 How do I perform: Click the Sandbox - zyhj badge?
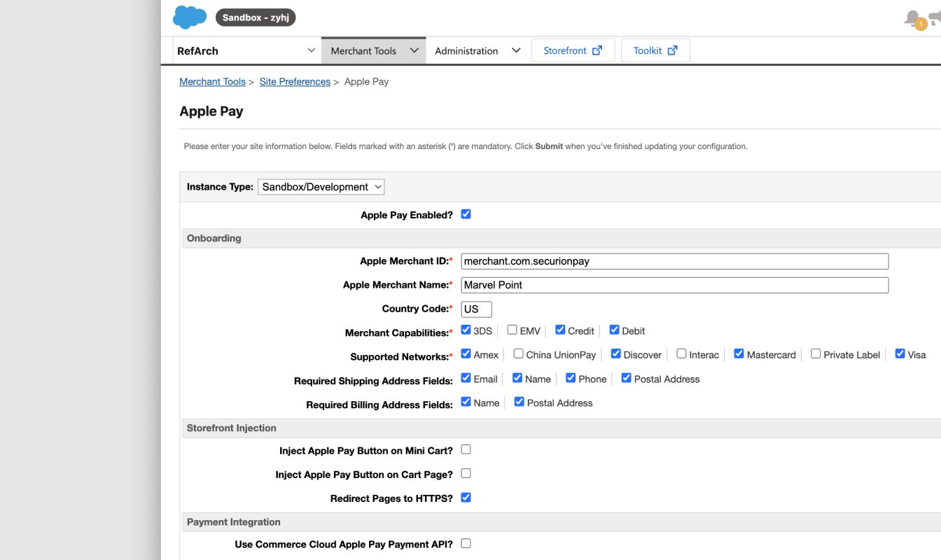pos(256,17)
